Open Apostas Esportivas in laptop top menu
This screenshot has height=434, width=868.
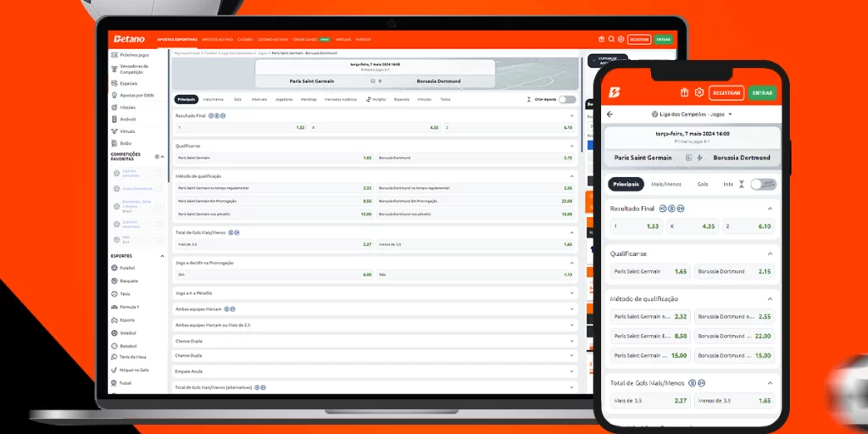tap(177, 39)
